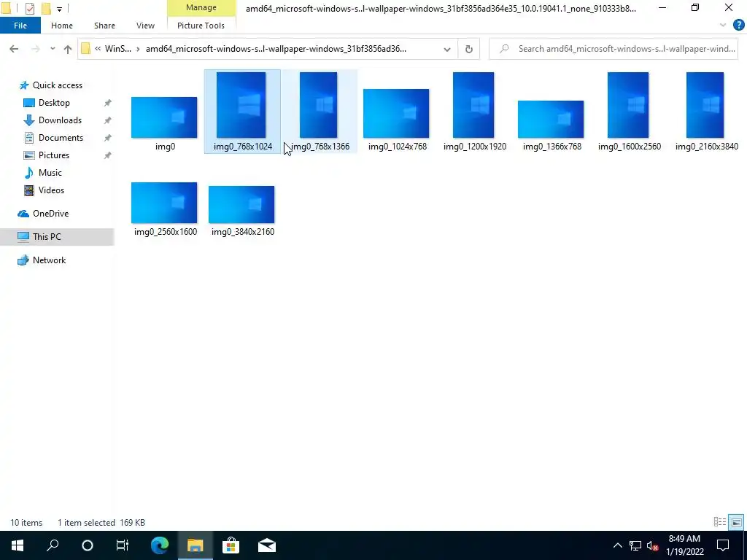Click the muted volume tray icon
Screen dimensions: 747x560
click(x=653, y=545)
